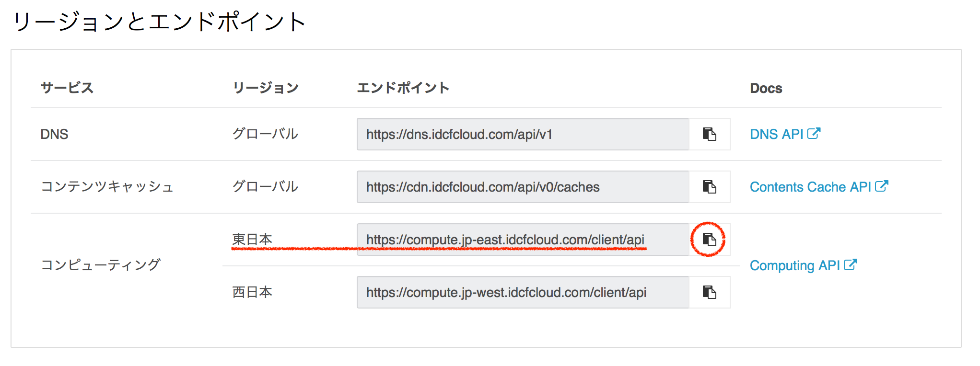
Task: Open the DNS API documentation link
Action: coord(776,134)
